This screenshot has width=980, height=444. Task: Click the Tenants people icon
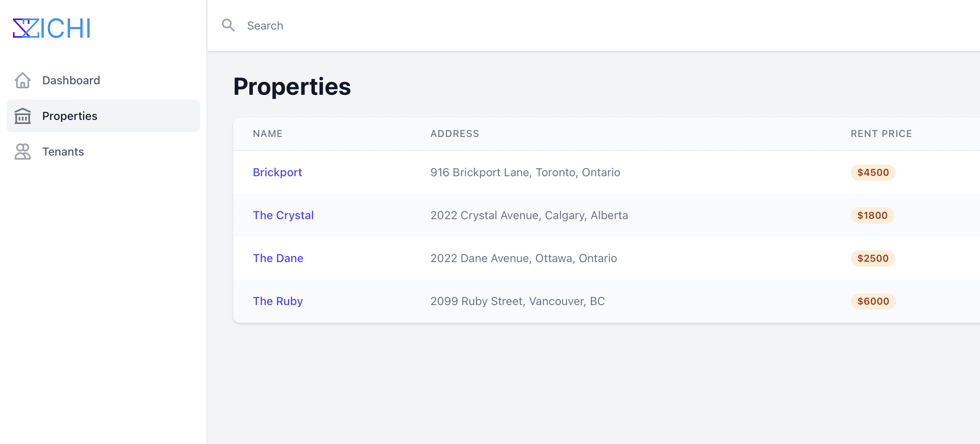click(x=23, y=152)
